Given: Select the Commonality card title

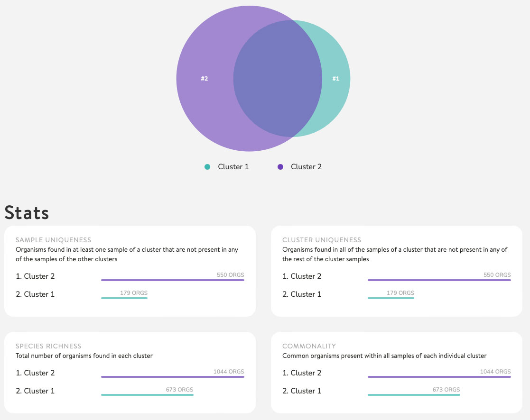Looking at the screenshot, I should coord(309,346).
